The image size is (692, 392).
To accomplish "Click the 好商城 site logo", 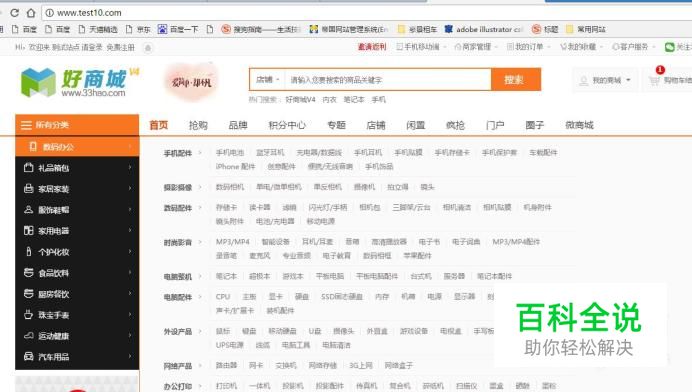I will (79, 82).
